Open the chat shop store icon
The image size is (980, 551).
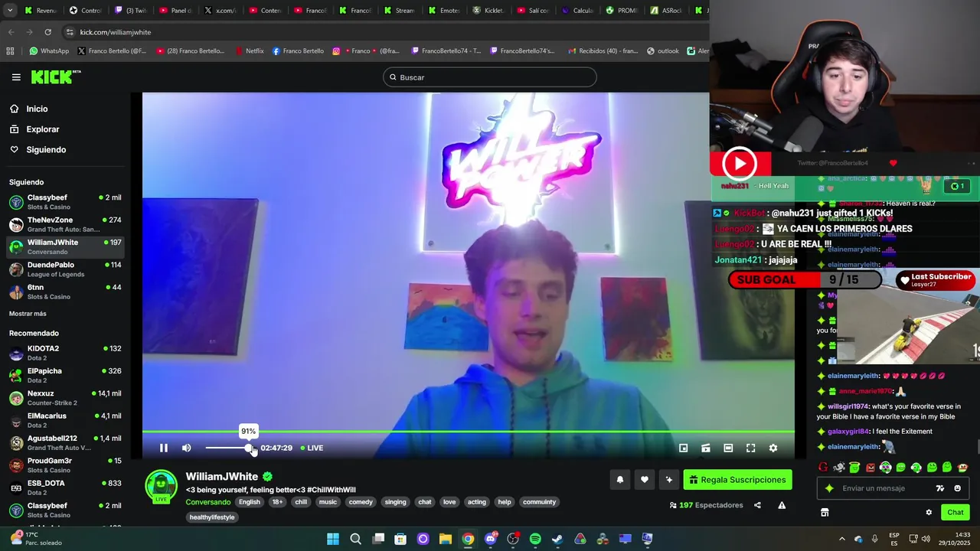[x=825, y=512]
